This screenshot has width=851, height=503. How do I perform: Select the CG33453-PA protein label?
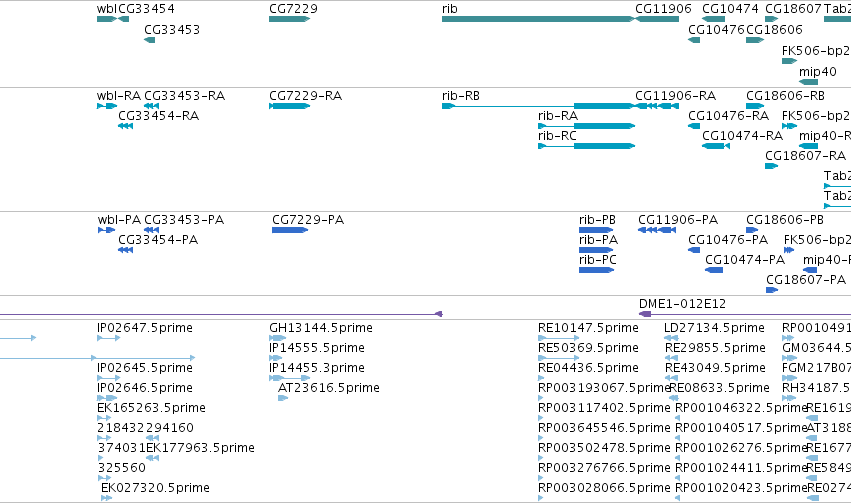[x=184, y=220]
